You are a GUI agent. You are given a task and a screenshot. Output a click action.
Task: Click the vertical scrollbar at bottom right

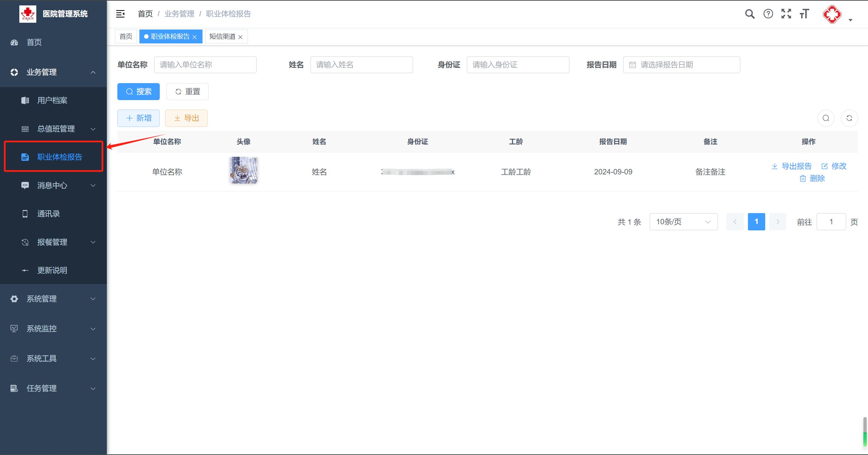(865, 432)
